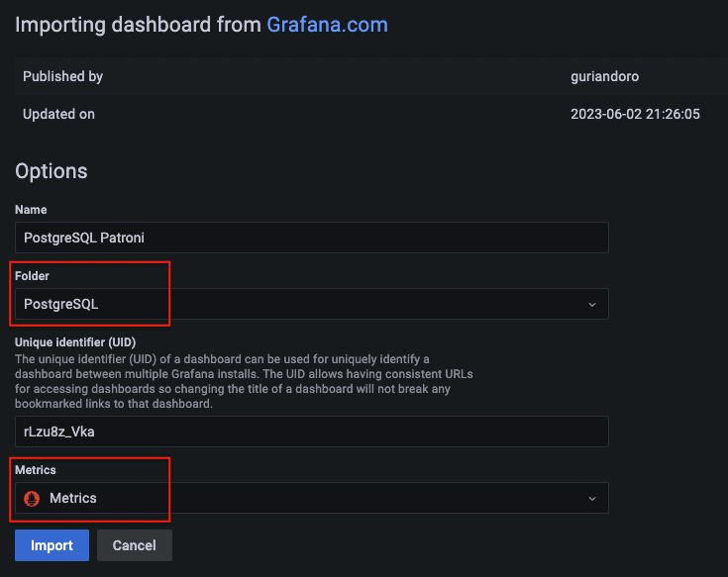Select the 2023-06-02 21:26:05 timestamp

[635, 114]
